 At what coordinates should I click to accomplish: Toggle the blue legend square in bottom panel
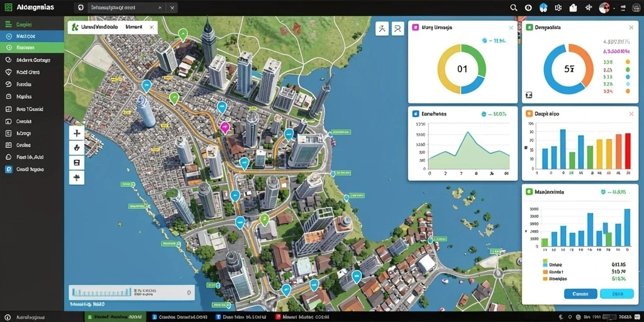pos(545,266)
